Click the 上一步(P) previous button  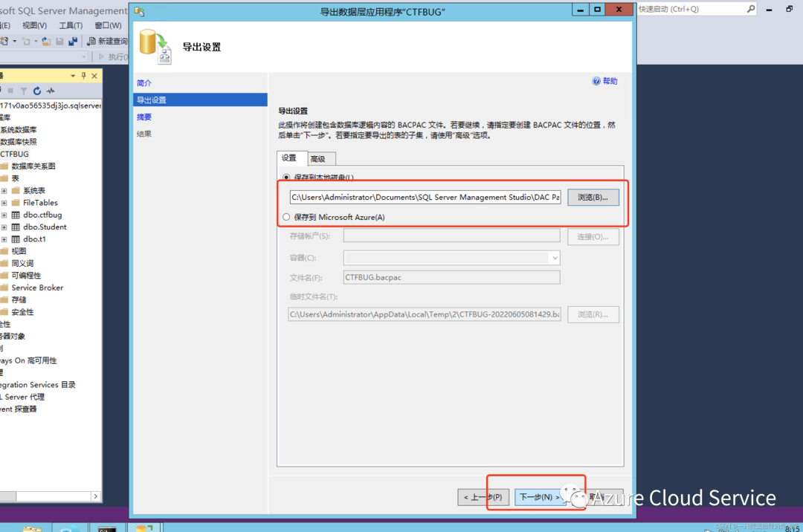[483, 496]
